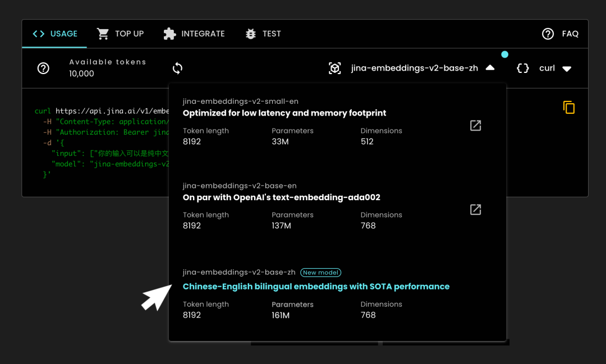Click the Content-Type header line
606x364 pixels.
pos(106,122)
